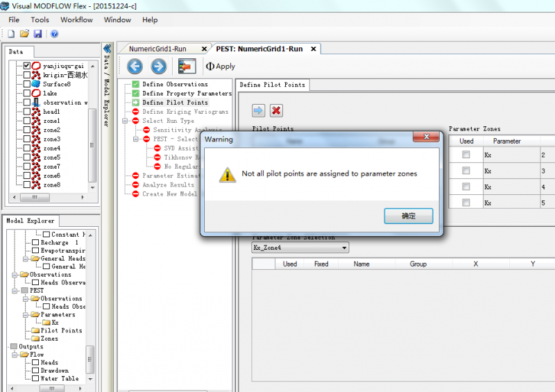Collapse the PEST node in Model Explorer
Screen dimensions: 555x392
[15, 291]
